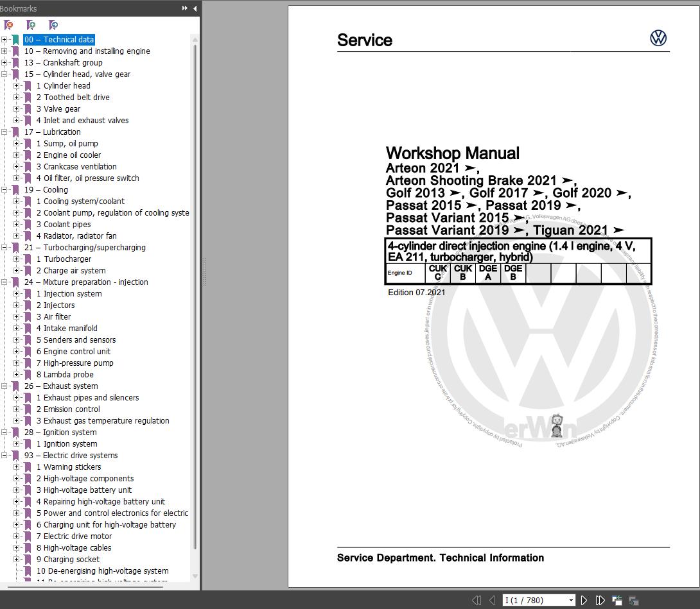Click the bookmark icon beside Lambda probe
700x609 pixels.
[x=28, y=375]
